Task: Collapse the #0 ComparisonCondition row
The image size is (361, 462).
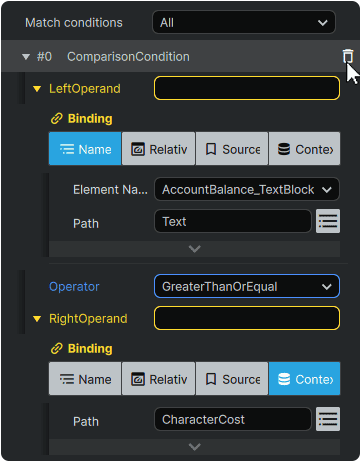Action: [x=26, y=57]
